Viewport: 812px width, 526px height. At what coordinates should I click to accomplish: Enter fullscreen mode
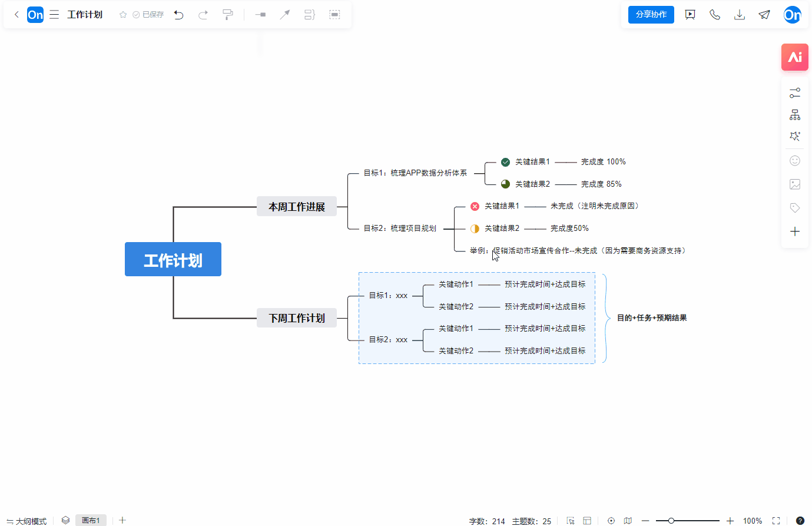776,521
